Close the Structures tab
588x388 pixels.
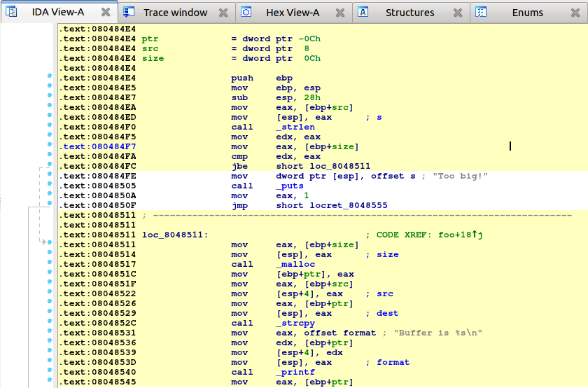click(458, 13)
